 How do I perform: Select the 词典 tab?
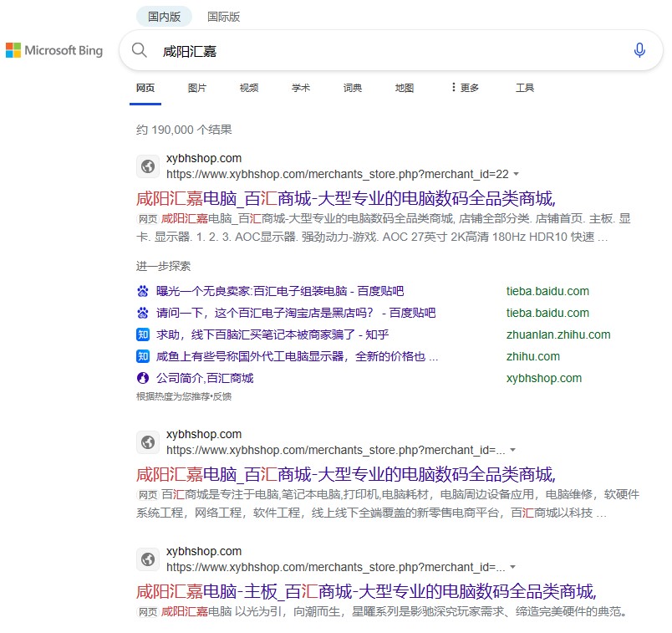[x=353, y=88]
